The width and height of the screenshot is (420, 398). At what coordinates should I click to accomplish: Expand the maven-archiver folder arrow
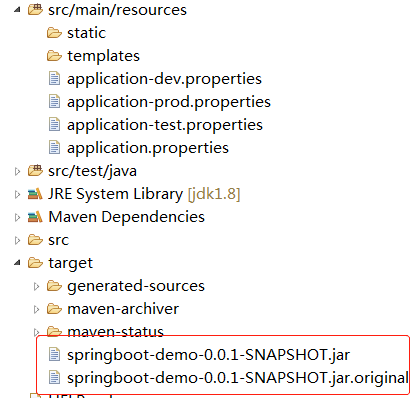pos(36,309)
